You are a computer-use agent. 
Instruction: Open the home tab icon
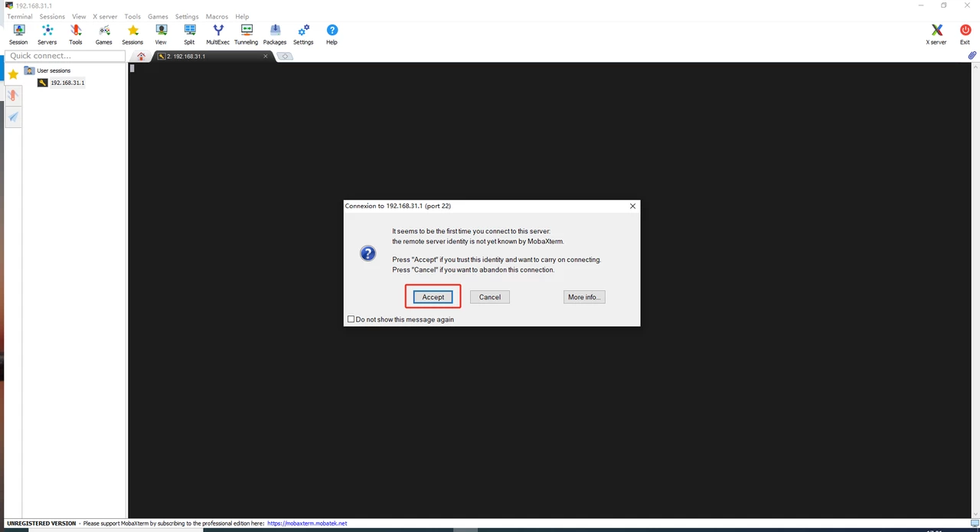(141, 57)
